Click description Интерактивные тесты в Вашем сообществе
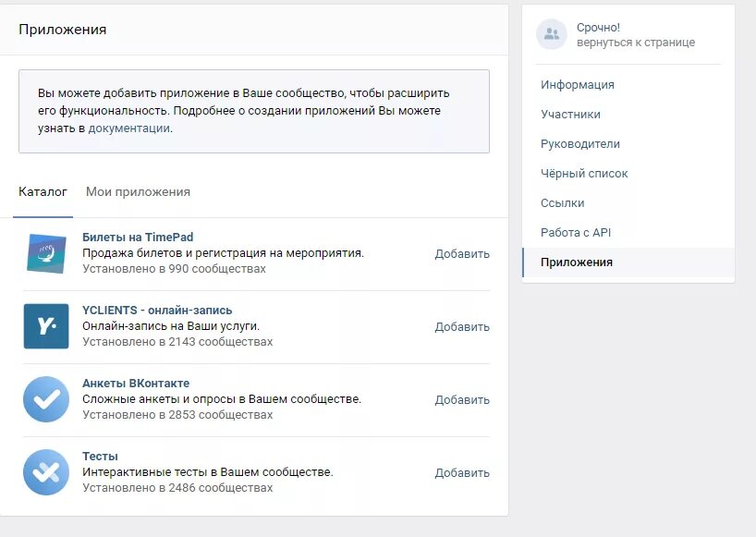 207,472
